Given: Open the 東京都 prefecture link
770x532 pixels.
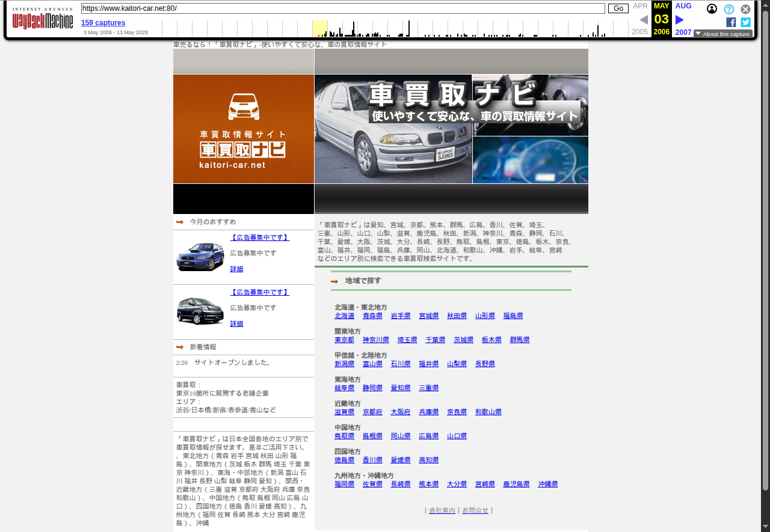Looking at the screenshot, I should click(x=344, y=340).
